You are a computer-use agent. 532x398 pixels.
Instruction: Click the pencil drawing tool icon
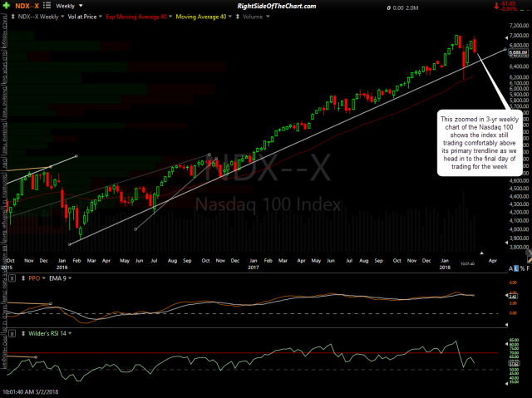[x=530, y=260]
